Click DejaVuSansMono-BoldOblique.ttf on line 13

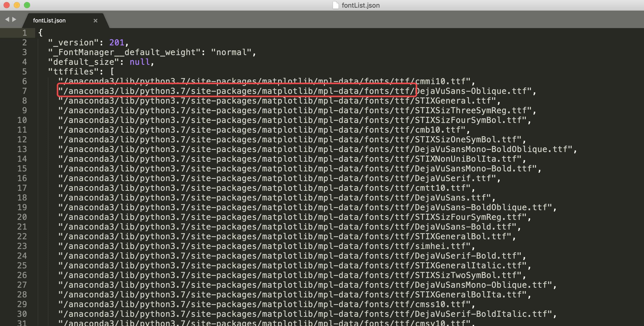click(x=491, y=149)
